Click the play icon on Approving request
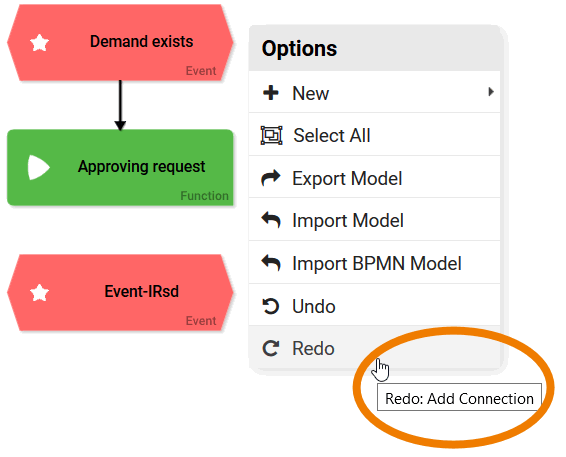Screen dimensions: 566x457 coord(38,167)
